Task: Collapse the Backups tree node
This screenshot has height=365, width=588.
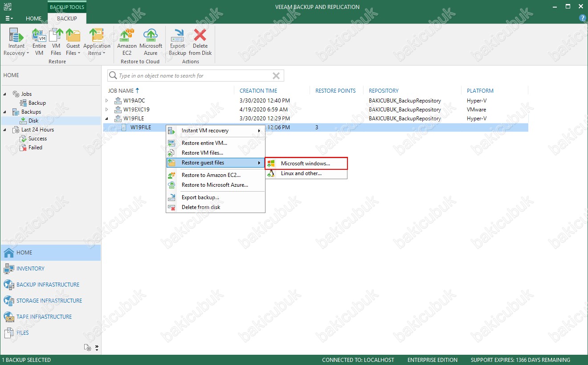Action: click(5, 112)
